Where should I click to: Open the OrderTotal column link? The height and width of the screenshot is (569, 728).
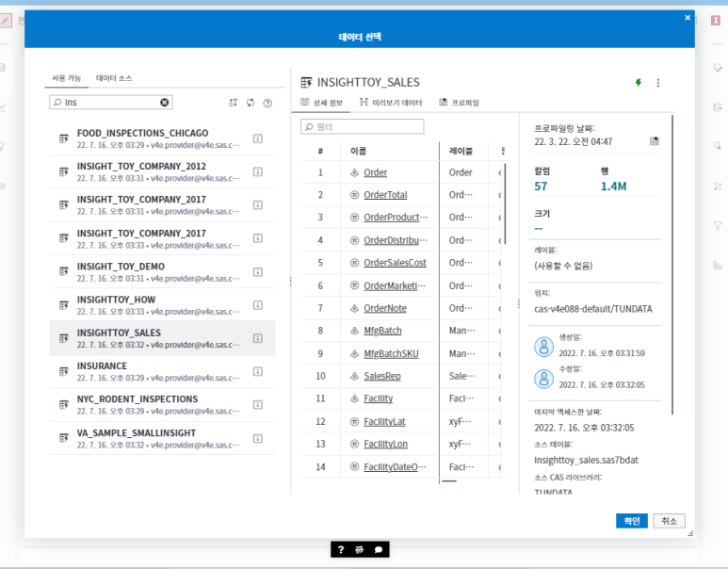385,195
